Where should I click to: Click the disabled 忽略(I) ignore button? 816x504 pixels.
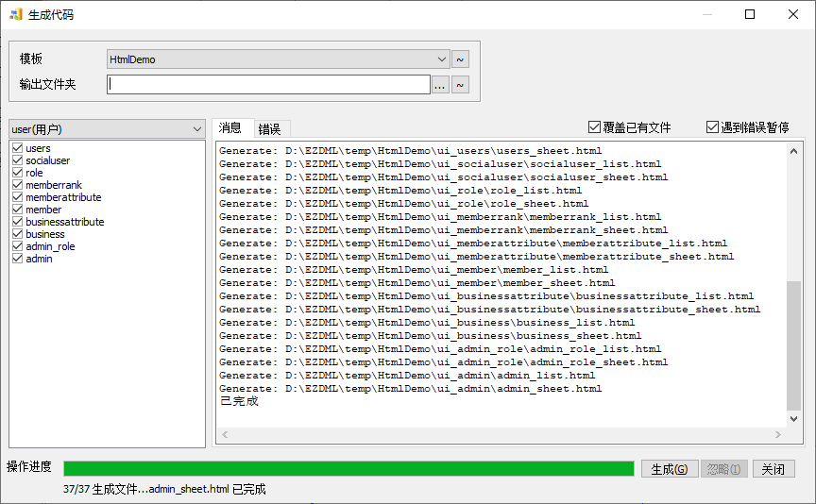coord(723,469)
